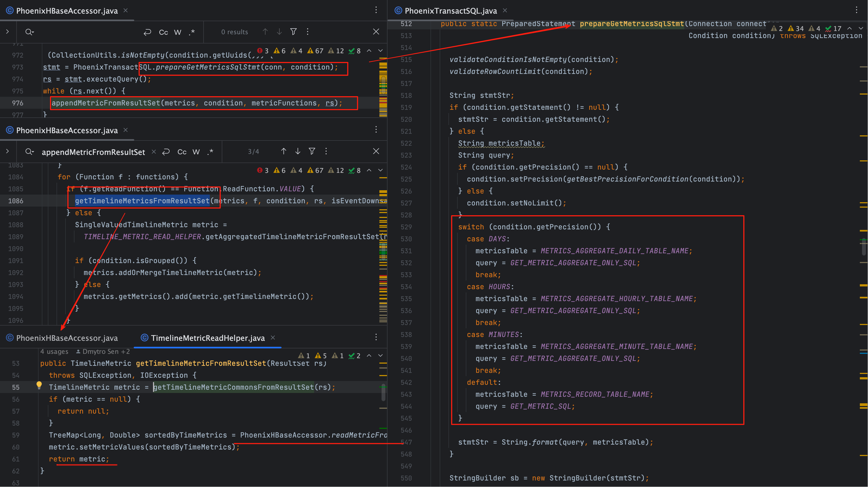Toggle Words option in middle find bar

[x=196, y=152]
